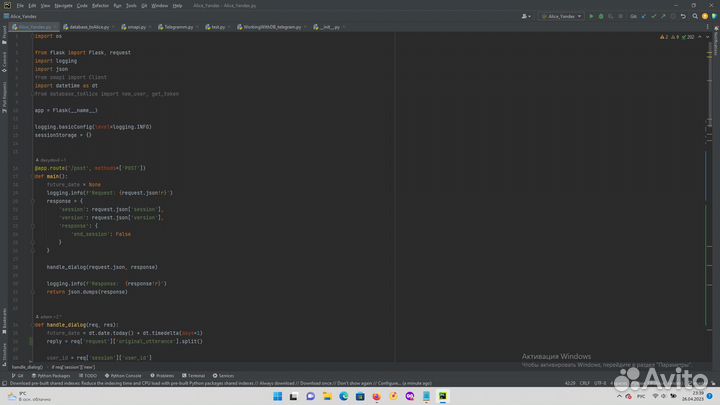Click the shield icon at toolbar end
The width and height of the screenshot is (720, 405).
point(714,16)
